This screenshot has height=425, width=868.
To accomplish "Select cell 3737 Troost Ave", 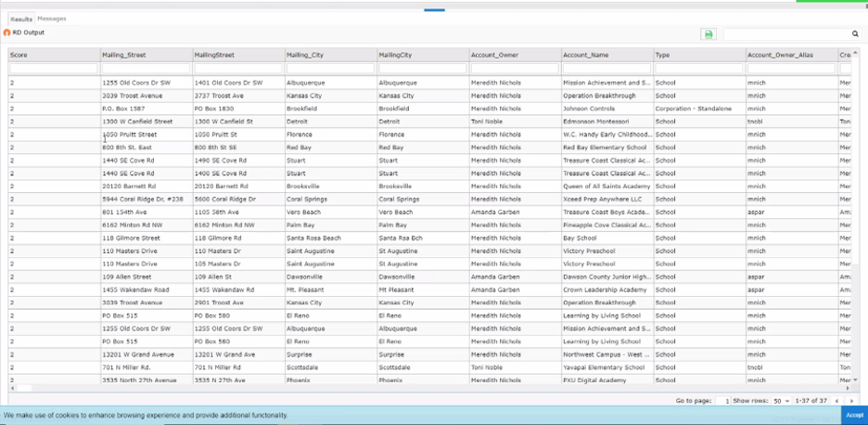I will [238, 96].
